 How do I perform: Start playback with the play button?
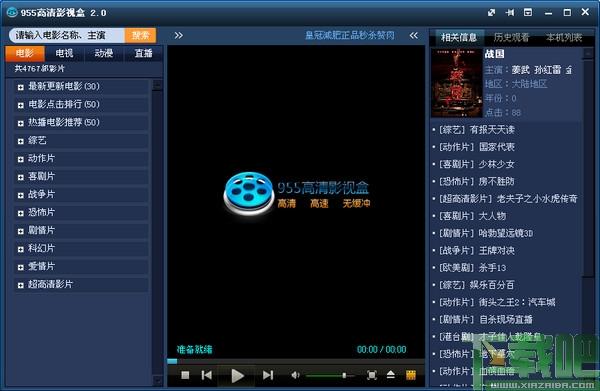click(237, 376)
